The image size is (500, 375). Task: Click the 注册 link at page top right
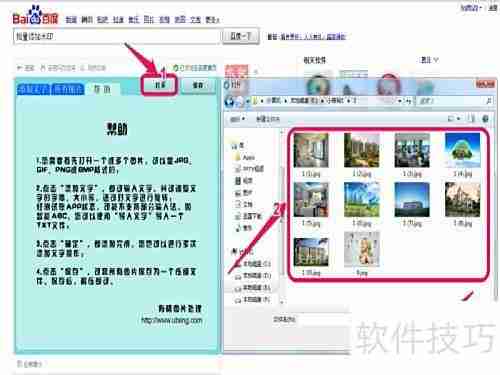[493, 8]
